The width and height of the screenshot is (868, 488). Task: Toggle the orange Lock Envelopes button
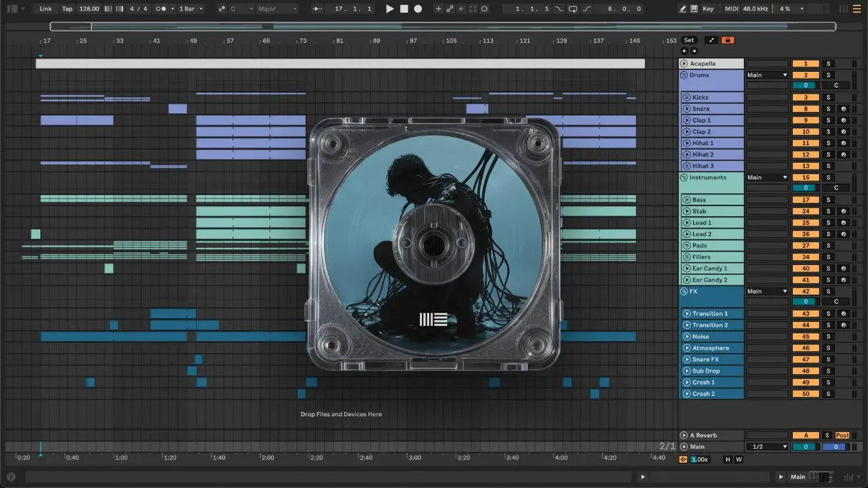tap(728, 40)
